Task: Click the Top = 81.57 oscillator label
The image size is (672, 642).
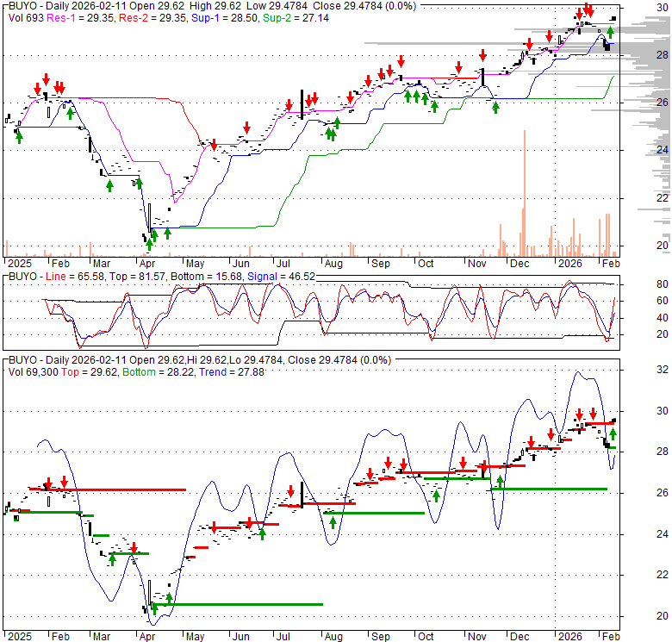Action: [137, 277]
